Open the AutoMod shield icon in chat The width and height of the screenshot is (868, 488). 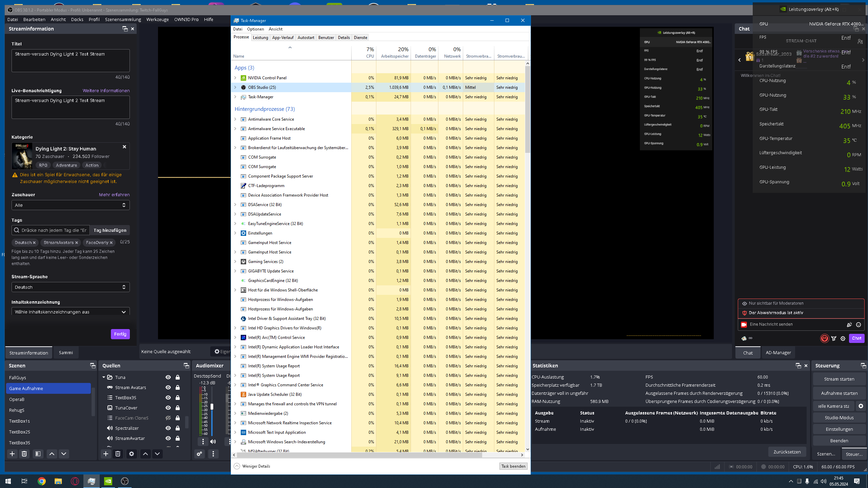[x=824, y=338]
